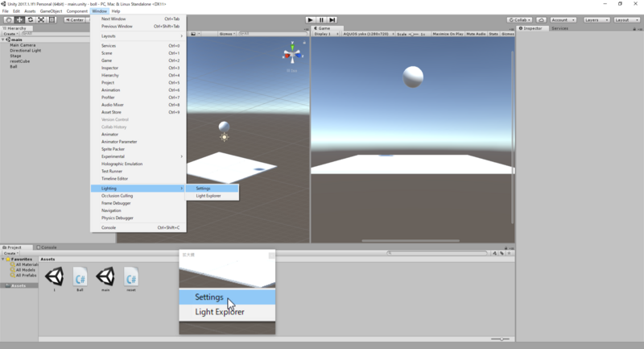Select Main Camera in Hierarchy
Image resolution: width=644 pixels, height=349 pixels.
(x=23, y=45)
